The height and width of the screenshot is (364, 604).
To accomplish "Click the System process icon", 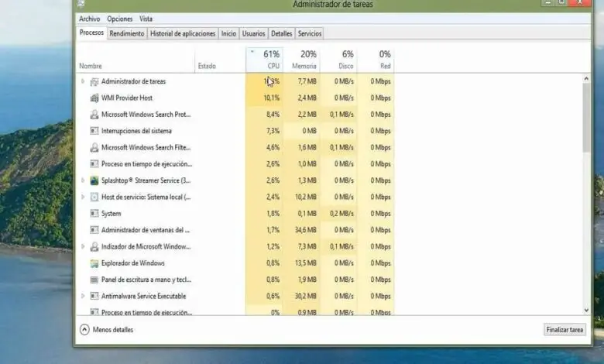I will click(x=94, y=214).
